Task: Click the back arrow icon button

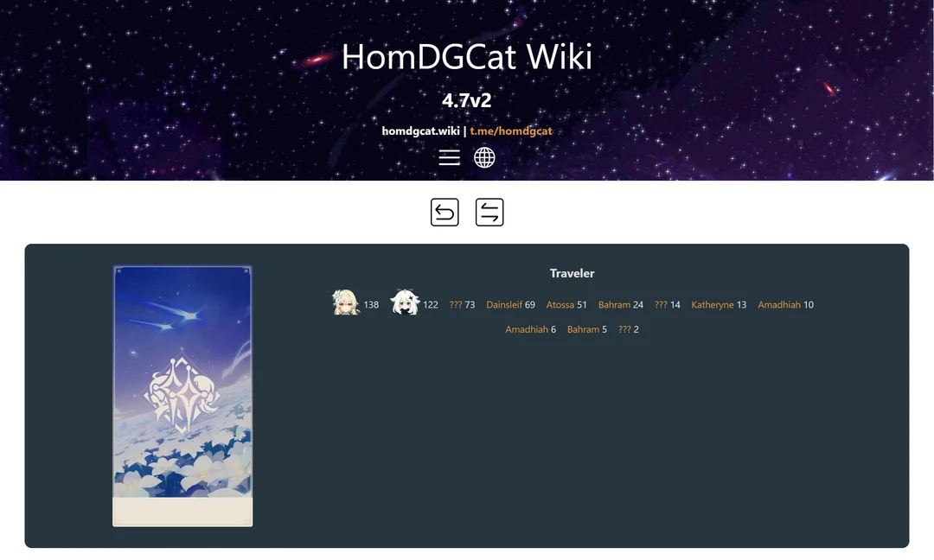Action: pos(445,213)
